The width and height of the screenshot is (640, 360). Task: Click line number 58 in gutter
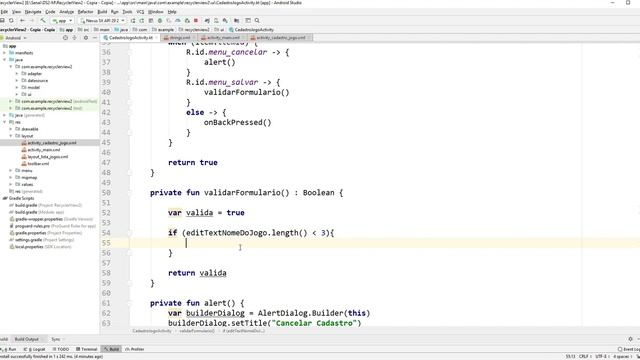pos(106,273)
